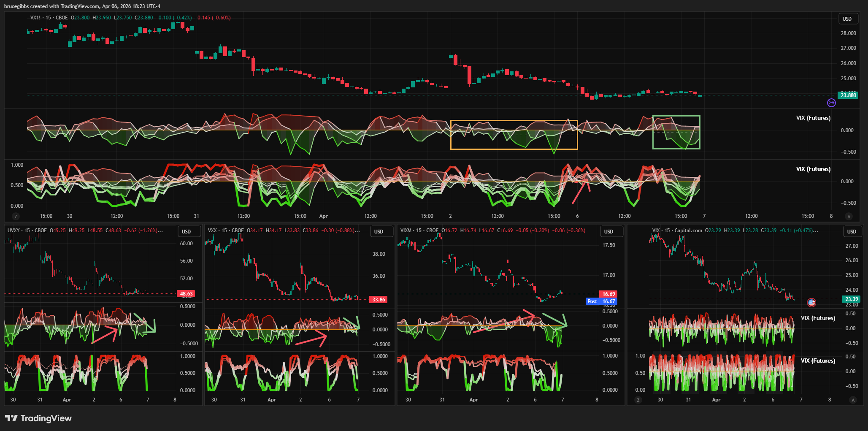Open USD currency dropdown on VX1! chart
Viewport: 868px width, 431px height.
(847, 19)
